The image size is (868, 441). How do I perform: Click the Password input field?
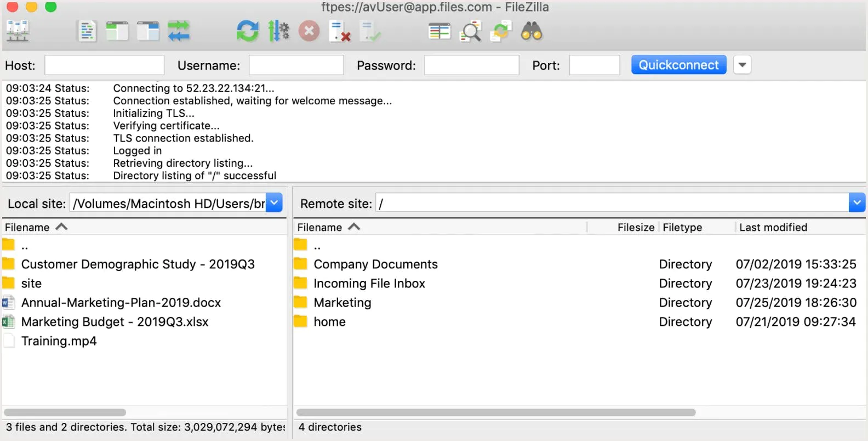(471, 65)
